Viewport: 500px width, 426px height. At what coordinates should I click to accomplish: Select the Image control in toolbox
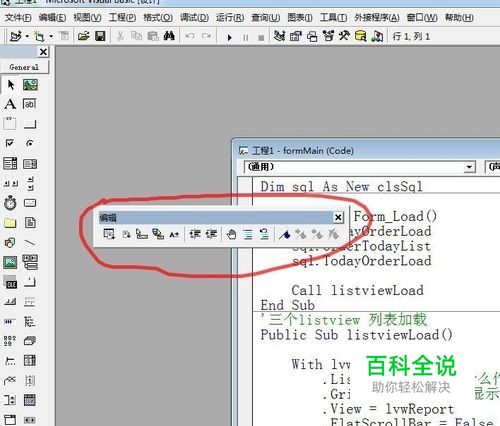(10, 262)
